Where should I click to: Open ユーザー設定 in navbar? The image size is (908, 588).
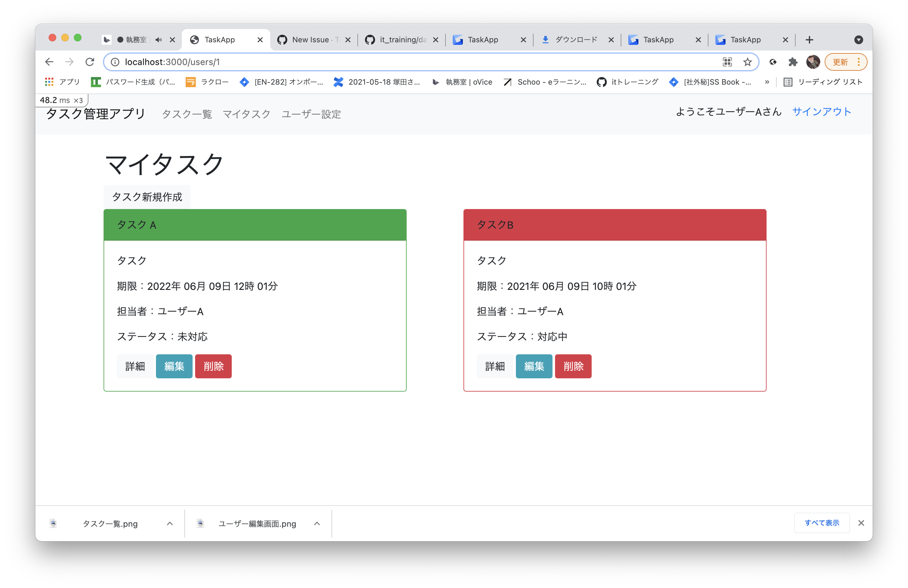(x=311, y=114)
